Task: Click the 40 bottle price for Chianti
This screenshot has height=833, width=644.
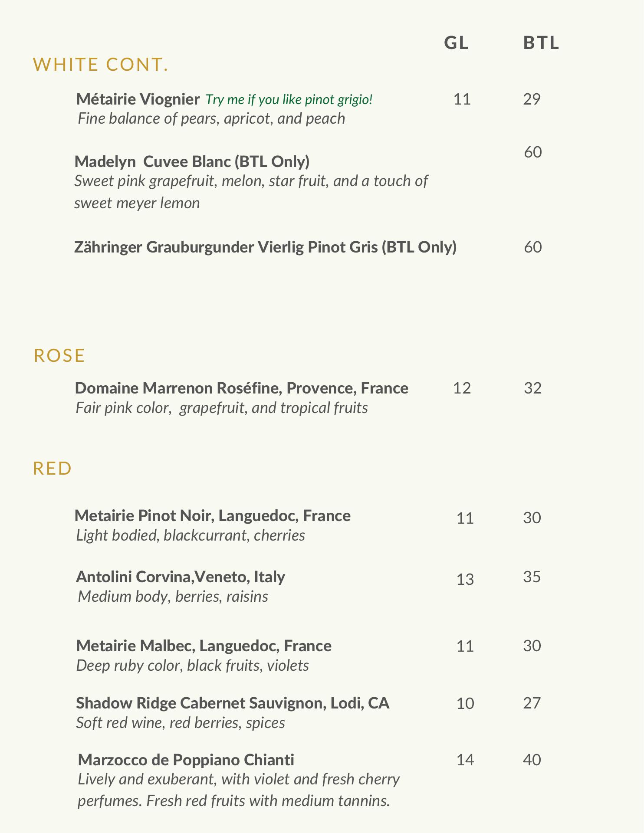Action: pos(532,760)
